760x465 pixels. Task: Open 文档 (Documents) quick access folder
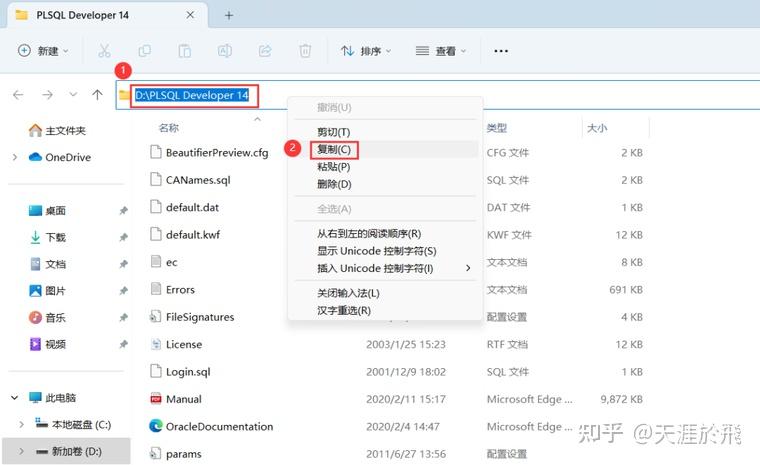[48, 264]
